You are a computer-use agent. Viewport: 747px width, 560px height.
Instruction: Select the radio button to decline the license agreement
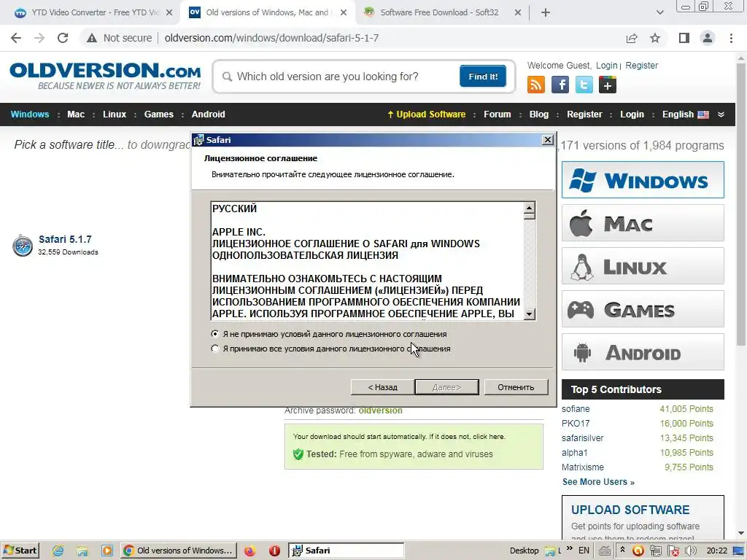pos(215,334)
